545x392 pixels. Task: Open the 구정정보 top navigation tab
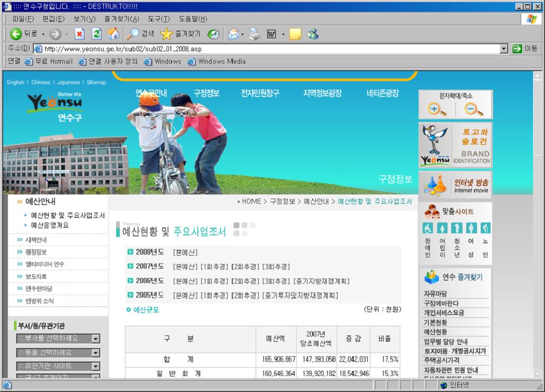tap(206, 93)
